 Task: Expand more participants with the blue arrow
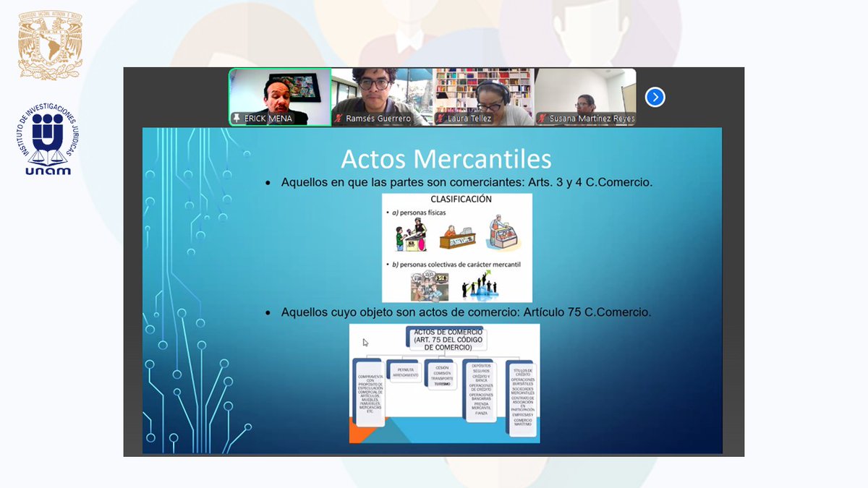[x=654, y=96]
